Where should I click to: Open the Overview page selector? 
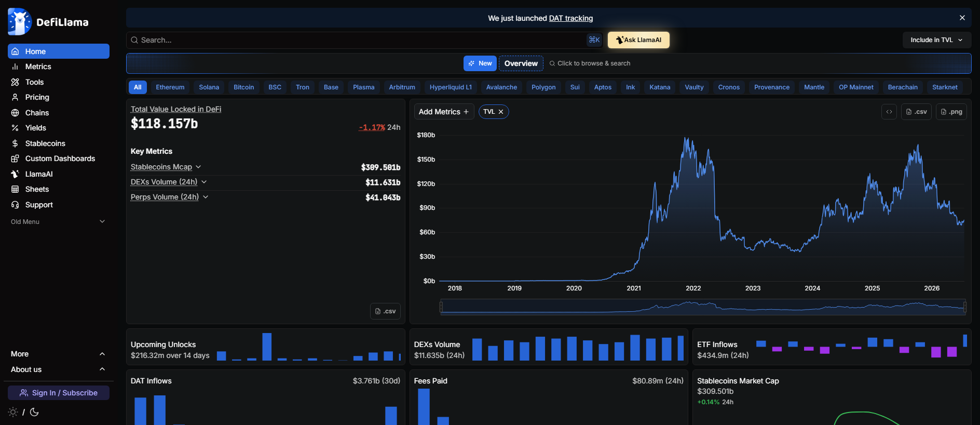521,63
